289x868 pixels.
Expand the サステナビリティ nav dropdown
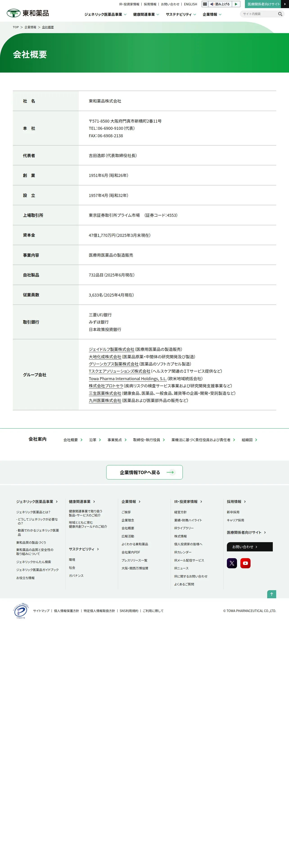coord(181,14)
